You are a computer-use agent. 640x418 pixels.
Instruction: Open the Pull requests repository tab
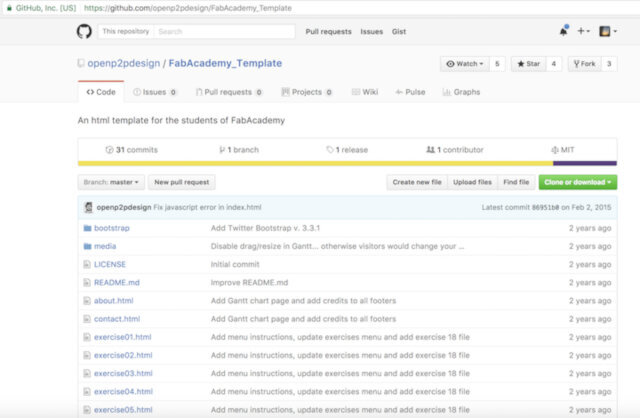pos(229,92)
